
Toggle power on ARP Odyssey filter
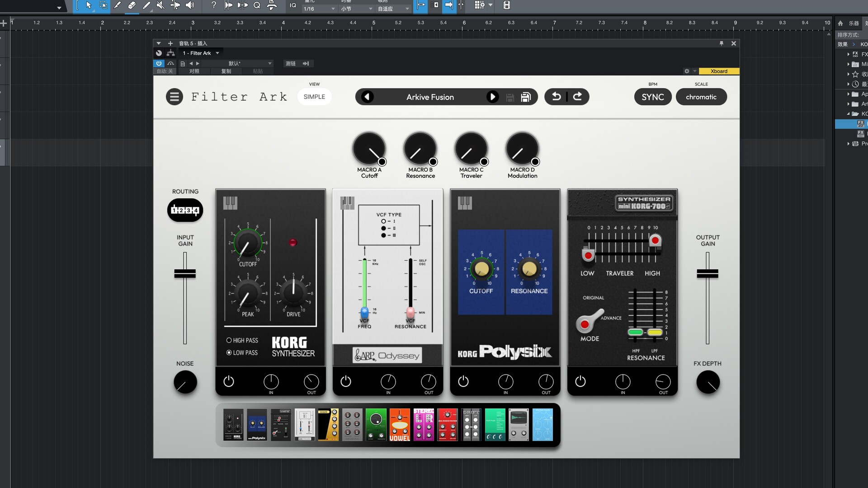point(346,381)
